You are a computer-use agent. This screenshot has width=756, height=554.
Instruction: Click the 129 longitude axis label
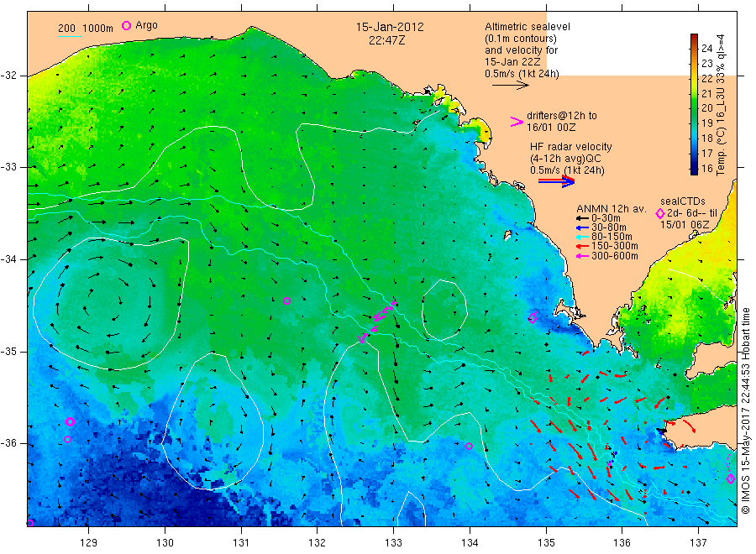coord(89,543)
